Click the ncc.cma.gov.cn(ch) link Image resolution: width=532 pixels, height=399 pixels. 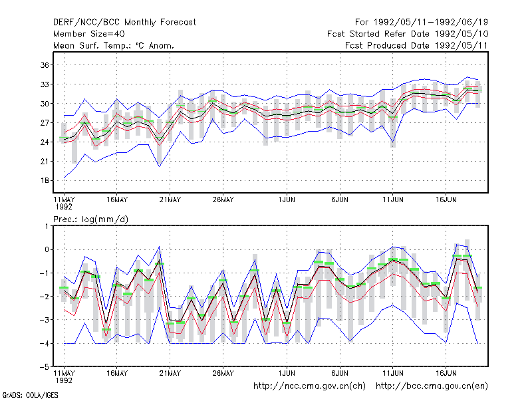pos(309,386)
